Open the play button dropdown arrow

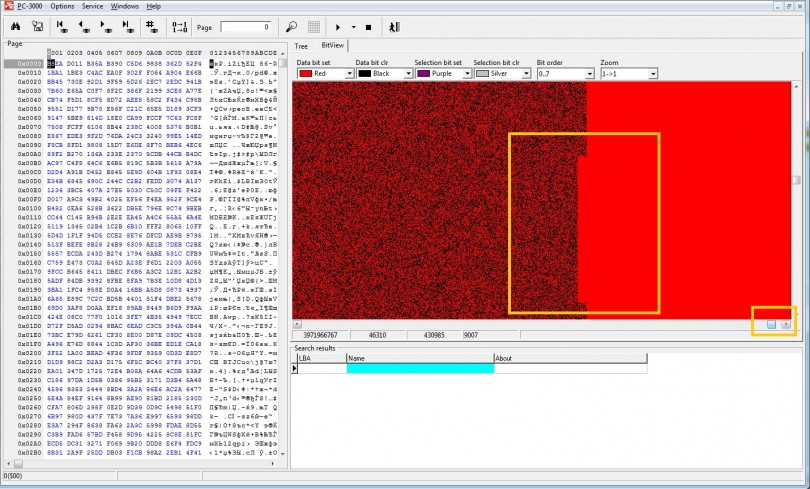[x=353, y=27]
